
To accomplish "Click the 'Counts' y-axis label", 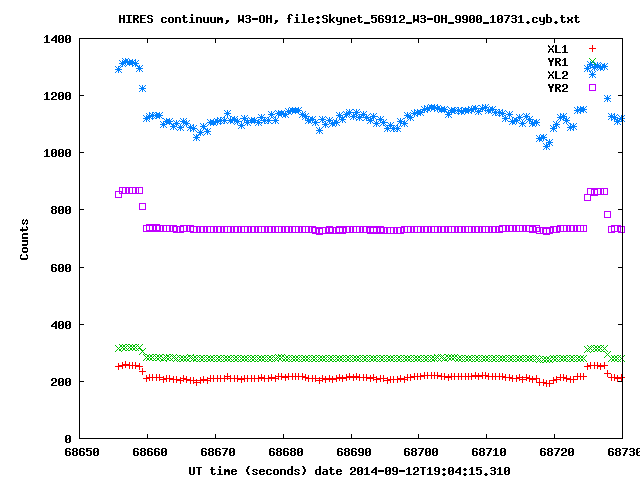I will click(24, 239).
